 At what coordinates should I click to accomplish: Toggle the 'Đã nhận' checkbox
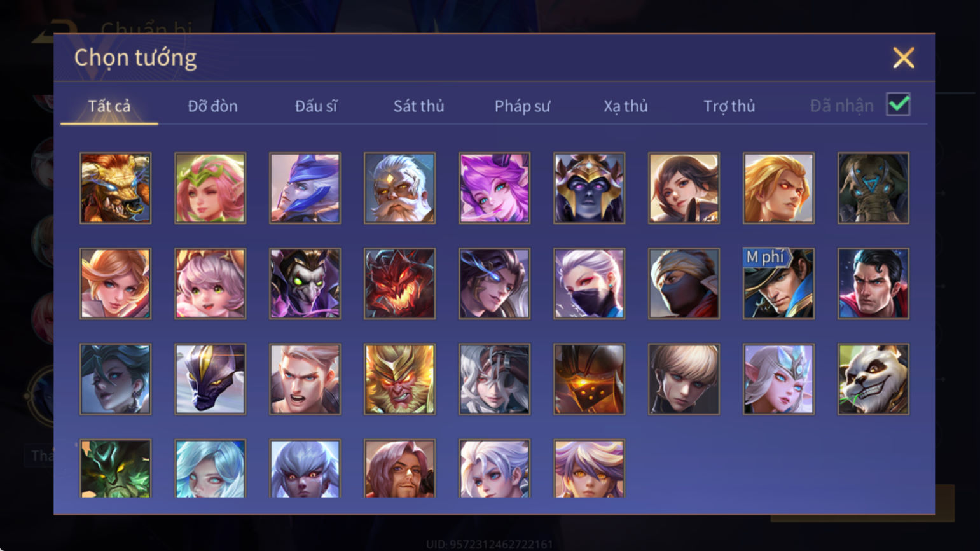tap(898, 104)
